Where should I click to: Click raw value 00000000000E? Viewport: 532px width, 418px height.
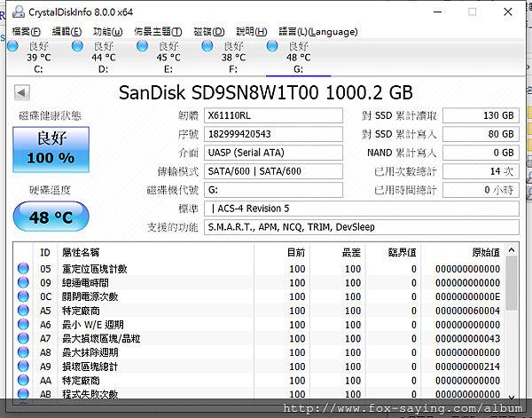pyautogui.click(x=467, y=296)
